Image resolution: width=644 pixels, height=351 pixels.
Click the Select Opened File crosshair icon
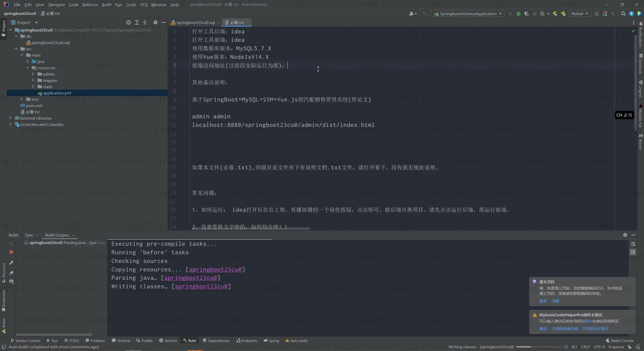click(129, 22)
